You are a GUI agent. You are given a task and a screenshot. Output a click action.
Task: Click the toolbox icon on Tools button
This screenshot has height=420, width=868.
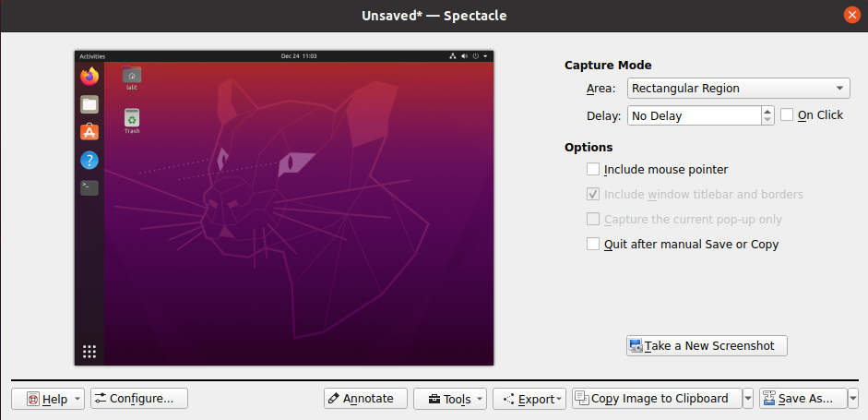(x=434, y=399)
